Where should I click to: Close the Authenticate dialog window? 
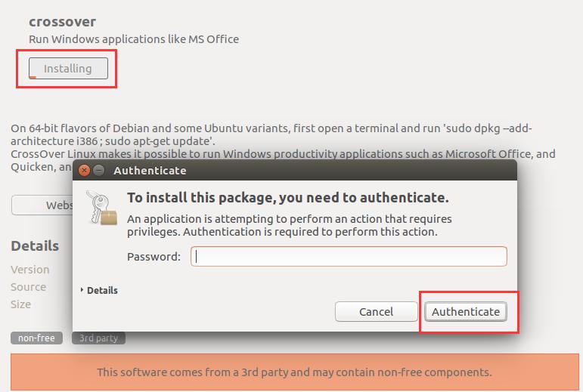pyautogui.click(x=84, y=171)
